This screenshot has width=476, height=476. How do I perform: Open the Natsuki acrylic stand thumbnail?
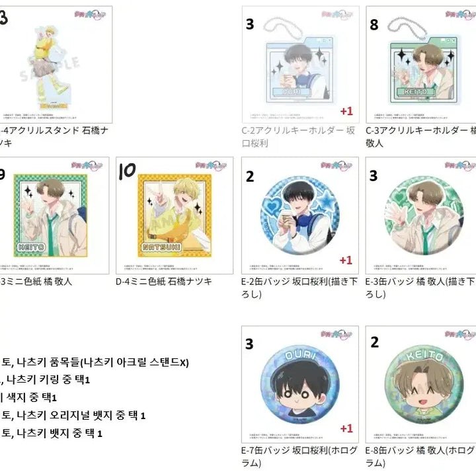coord(56,64)
